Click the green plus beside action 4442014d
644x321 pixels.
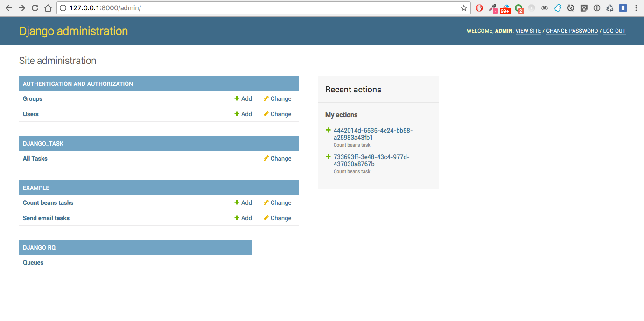click(x=328, y=130)
